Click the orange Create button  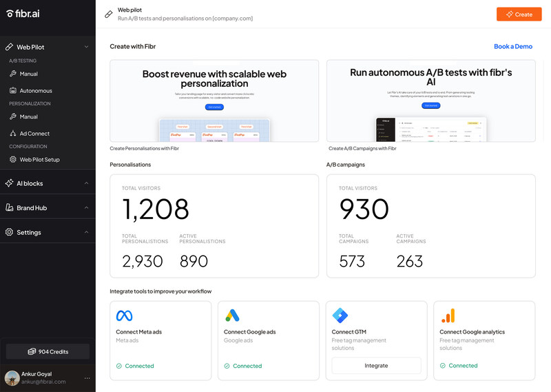(519, 14)
